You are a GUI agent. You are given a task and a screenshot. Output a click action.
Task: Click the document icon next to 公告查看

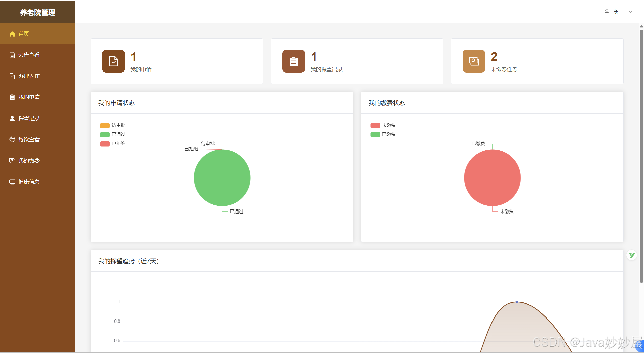point(12,55)
